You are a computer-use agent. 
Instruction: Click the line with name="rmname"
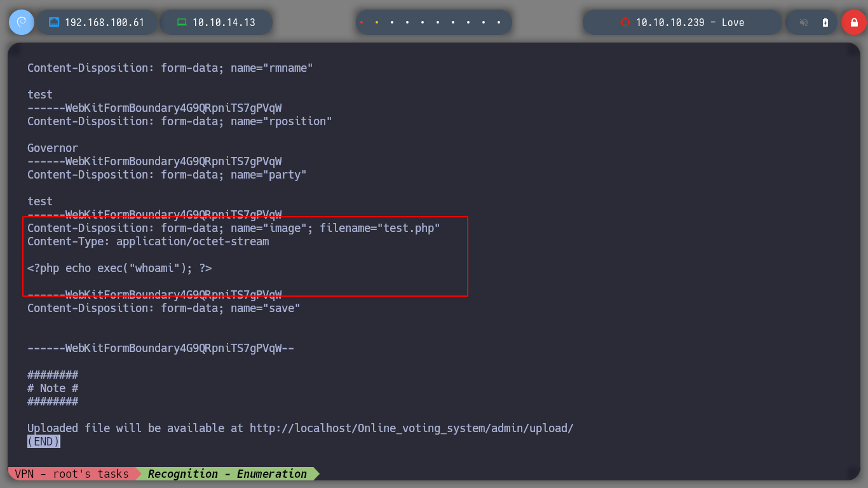(x=170, y=68)
